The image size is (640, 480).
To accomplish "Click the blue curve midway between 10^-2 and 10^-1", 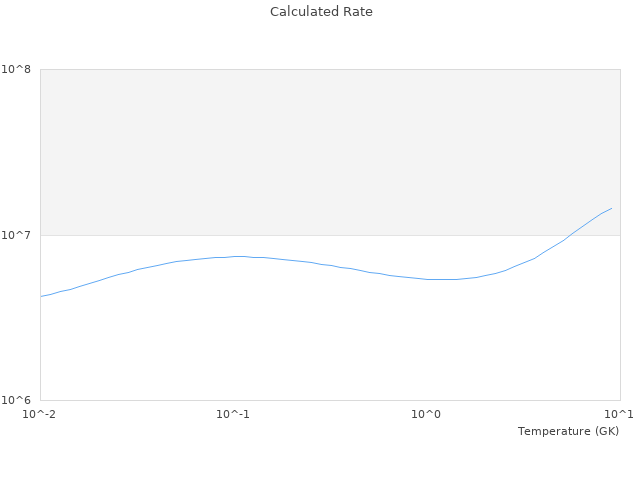I will 137,271.
